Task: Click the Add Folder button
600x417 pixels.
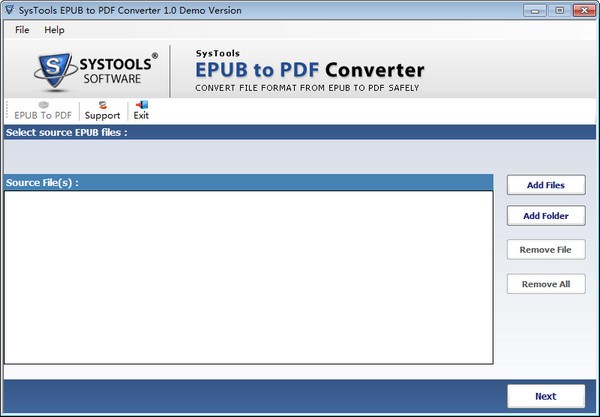Action: (546, 216)
